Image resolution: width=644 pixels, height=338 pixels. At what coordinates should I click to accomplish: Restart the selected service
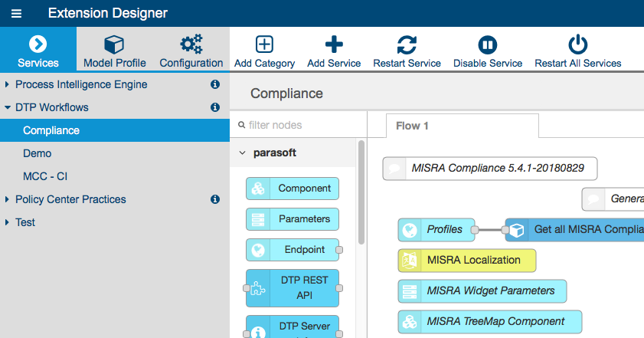click(407, 51)
